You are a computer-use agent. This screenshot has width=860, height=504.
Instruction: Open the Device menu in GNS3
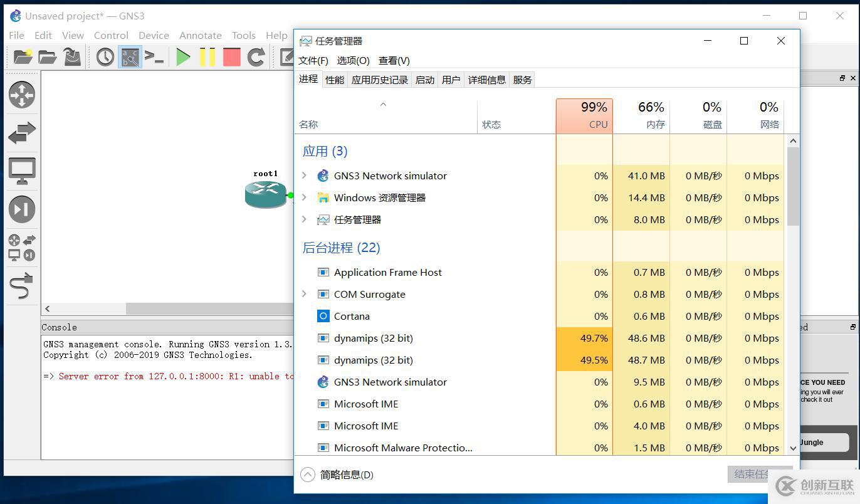click(x=154, y=35)
